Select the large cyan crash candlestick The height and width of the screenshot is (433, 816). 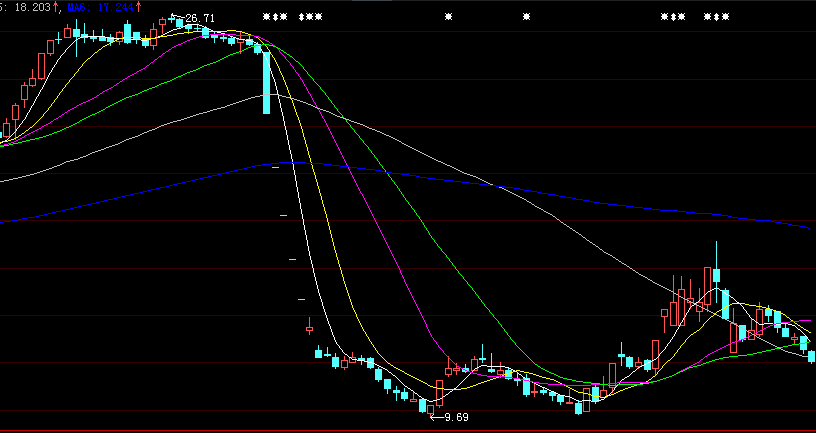click(266, 83)
